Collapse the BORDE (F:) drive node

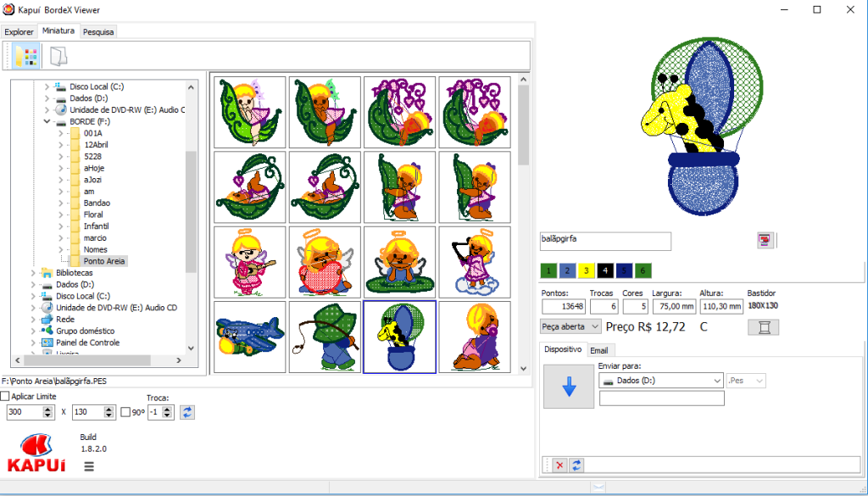pyautogui.click(x=47, y=121)
